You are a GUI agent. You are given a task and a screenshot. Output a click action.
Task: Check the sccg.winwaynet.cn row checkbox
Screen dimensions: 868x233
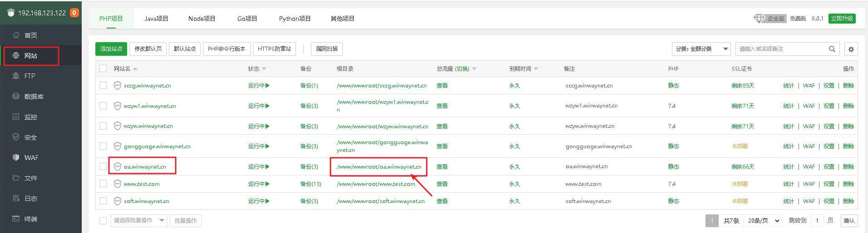(103, 85)
